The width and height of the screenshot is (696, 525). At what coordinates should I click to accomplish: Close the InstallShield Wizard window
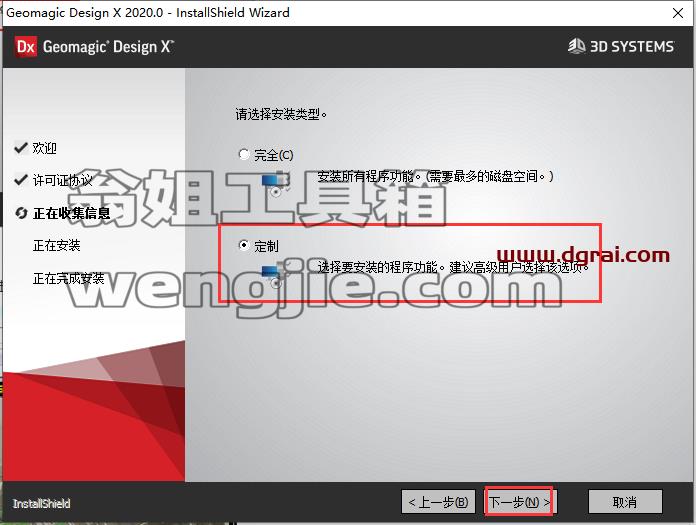(x=678, y=13)
